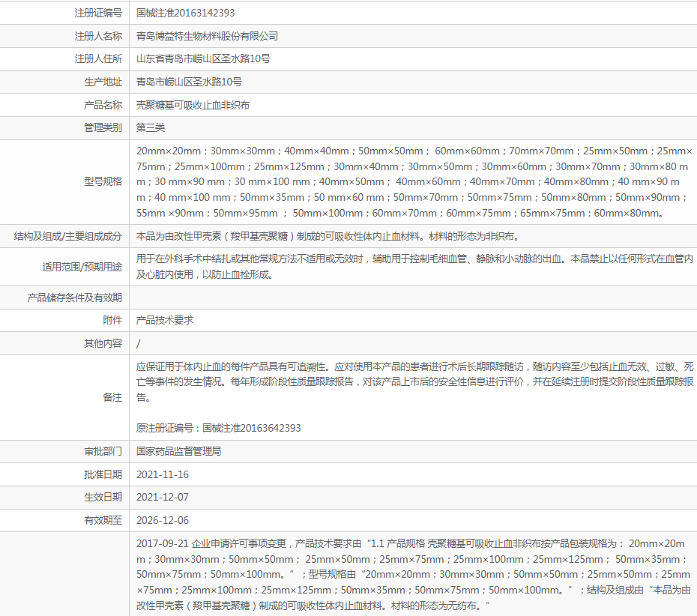This screenshot has height=616, width=697.
Task: Click the 产品名称 label
Action: [103, 105]
